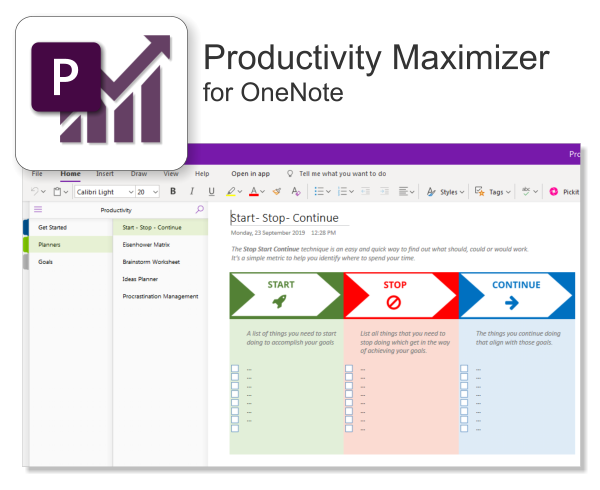Toggle Bold formatting
The width and height of the screenshot is (600, 490).
(x=173, y=191)
